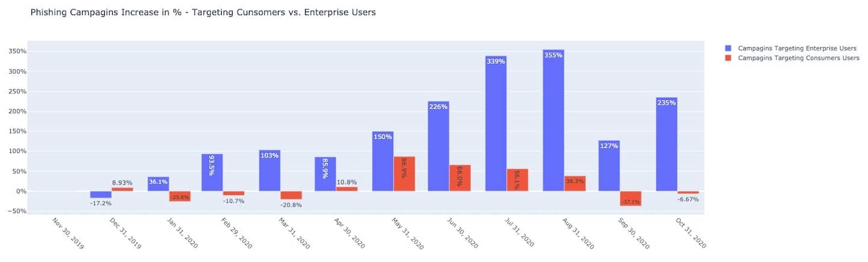The image size is (868, 262).
Task: Click the 86.9% red consumer bar
Action: (x=404, y=174)
